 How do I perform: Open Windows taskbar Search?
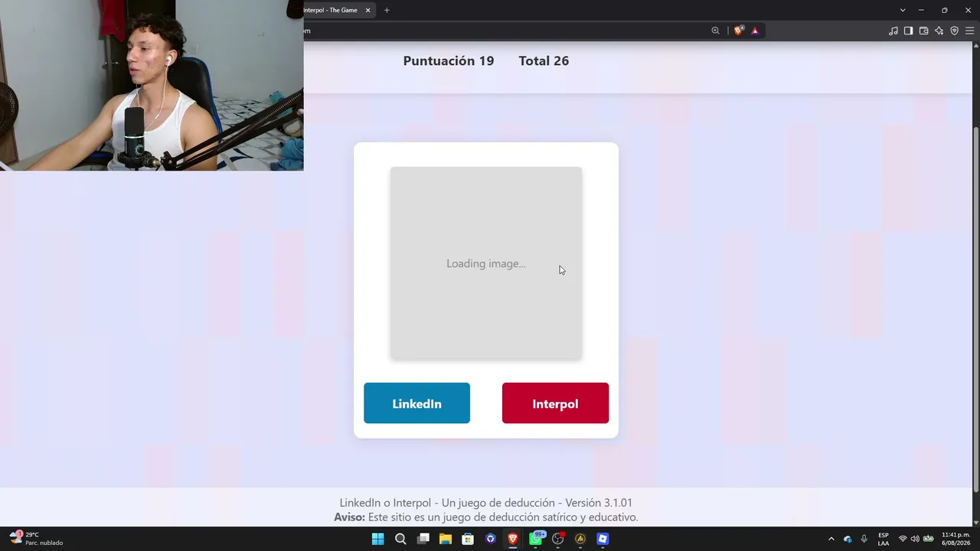(x=400, y=539)
